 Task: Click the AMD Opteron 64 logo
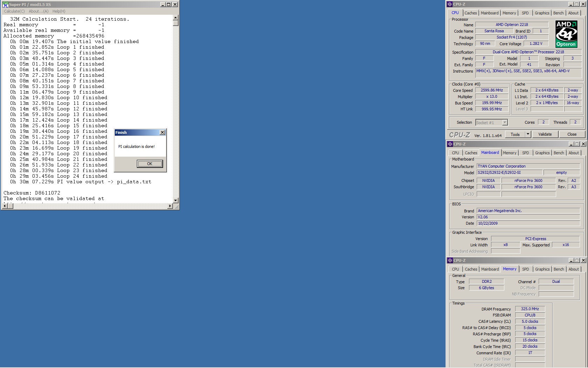(566, 34)
